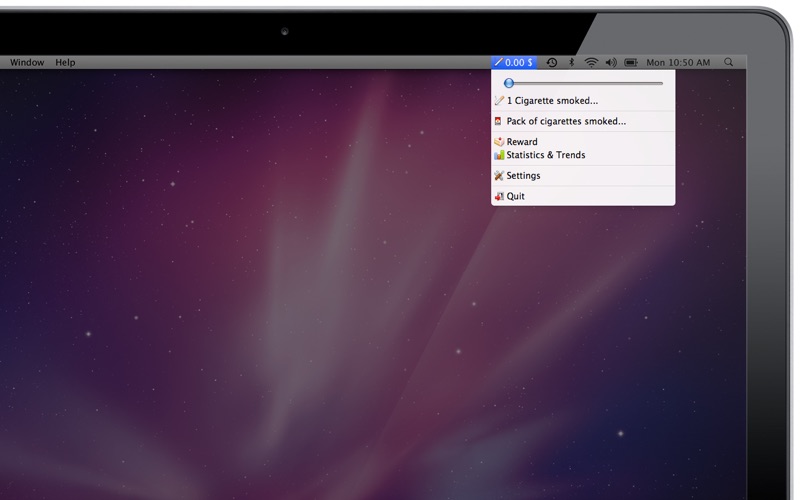This screenshot has width=800, height=500.
Task: Click the 0.00 $ menu bar item
Action: click(x=514, y=62)
